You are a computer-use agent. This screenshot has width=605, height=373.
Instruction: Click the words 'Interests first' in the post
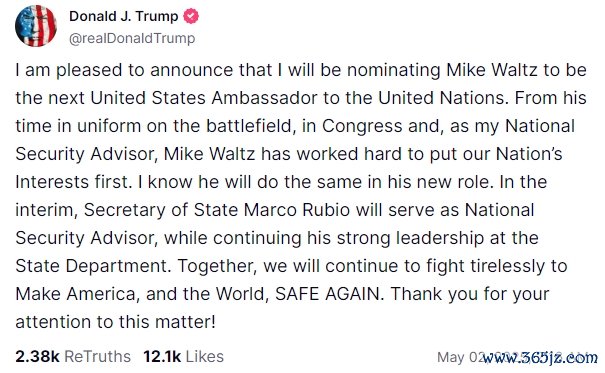click(71, 182)
